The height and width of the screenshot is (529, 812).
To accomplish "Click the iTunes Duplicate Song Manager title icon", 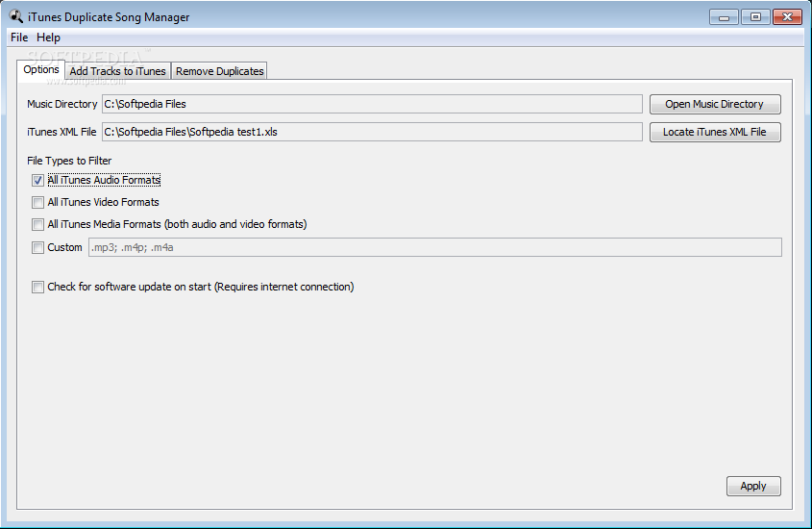I will [16, 16].
